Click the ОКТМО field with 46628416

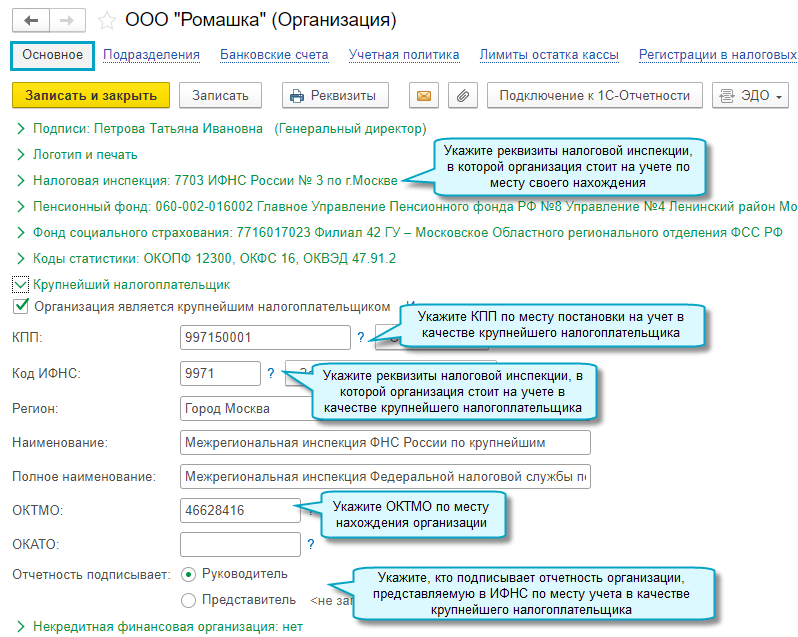coord(240,510)
